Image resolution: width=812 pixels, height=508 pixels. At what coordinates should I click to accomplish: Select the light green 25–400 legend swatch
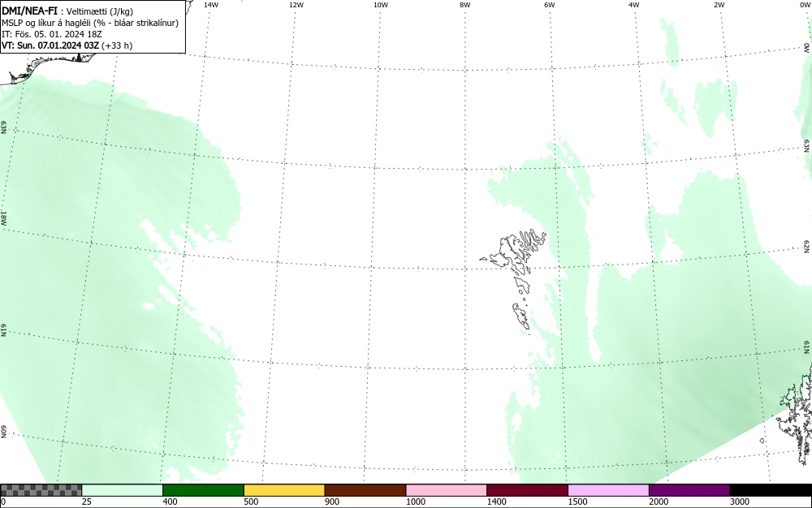[x=123, y=490]
